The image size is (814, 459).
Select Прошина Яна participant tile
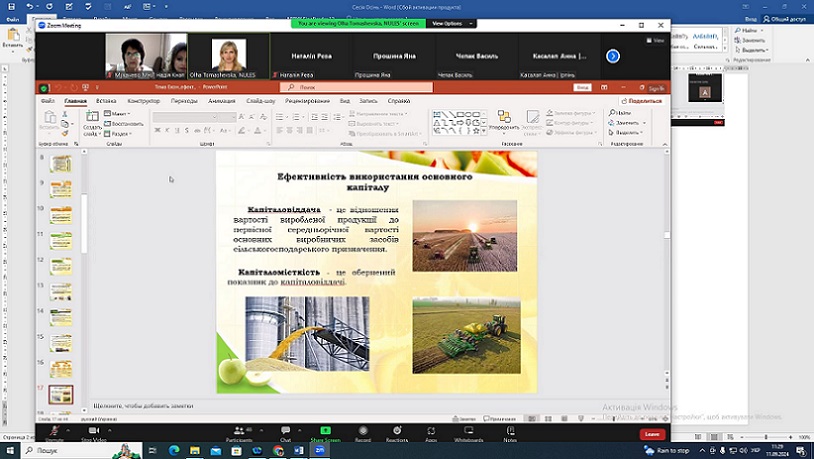[394, 56]
